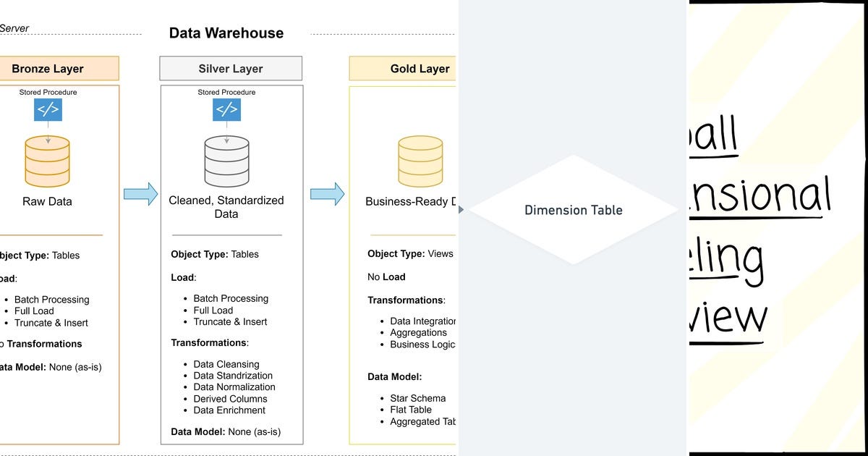Select the Silver layer Stored Procedure code icon
868x456 pixels.
coord(227,110)
